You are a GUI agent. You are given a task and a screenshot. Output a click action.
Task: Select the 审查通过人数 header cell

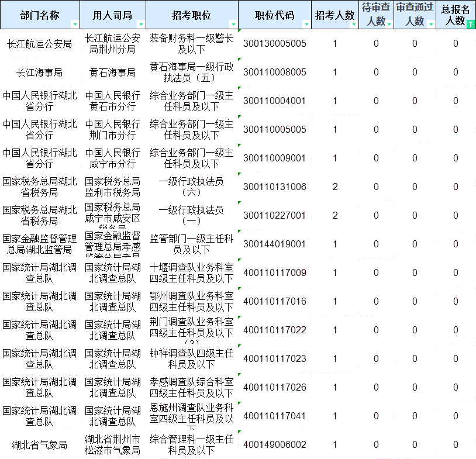coord(415,15)
